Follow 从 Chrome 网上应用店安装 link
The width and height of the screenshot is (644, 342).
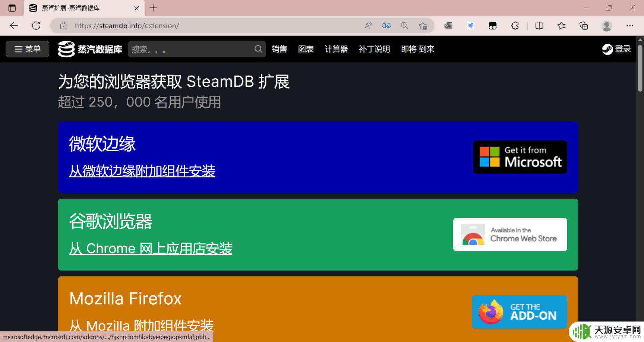(x=151, y=248)
